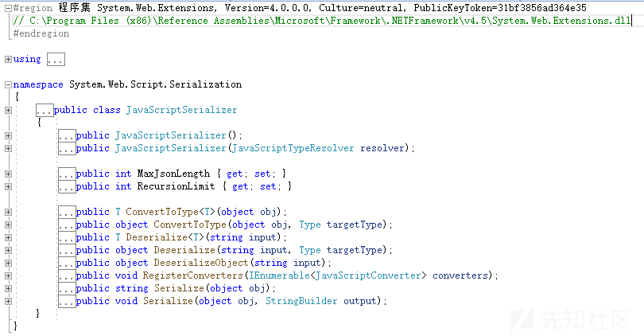Expand the RecursionLimit property line
Screen dimensions: 644x336
[x=8, y=187]
